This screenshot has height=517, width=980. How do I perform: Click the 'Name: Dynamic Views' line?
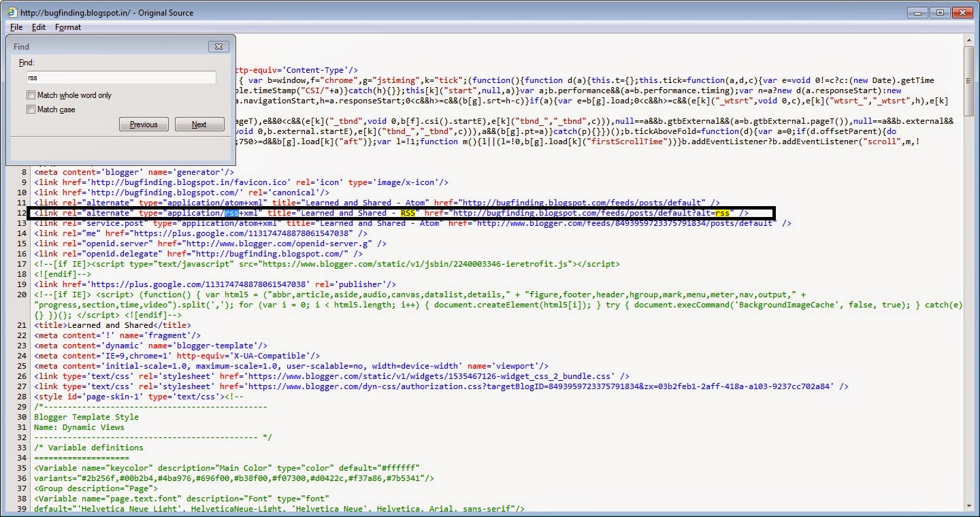(79, 427)
